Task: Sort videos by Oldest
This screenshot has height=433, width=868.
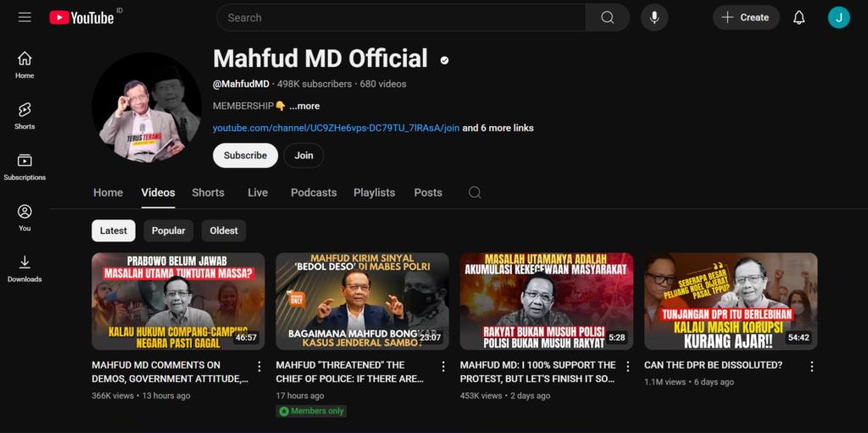Action: [224, 230]
